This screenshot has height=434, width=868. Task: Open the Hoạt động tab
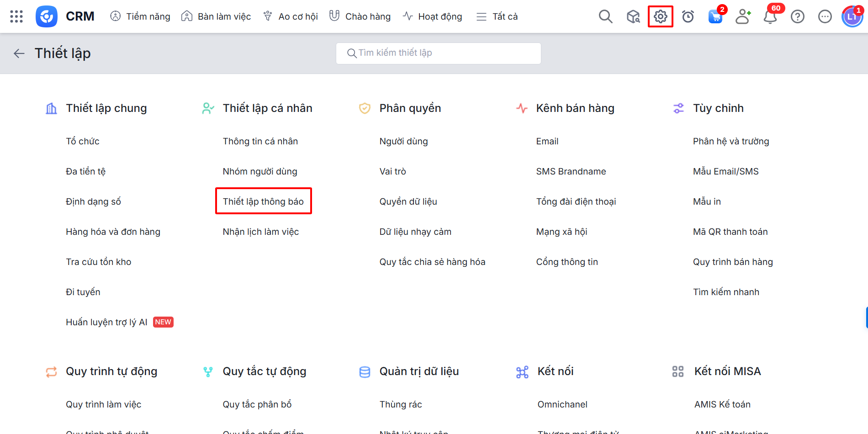(x=432, y=16)
